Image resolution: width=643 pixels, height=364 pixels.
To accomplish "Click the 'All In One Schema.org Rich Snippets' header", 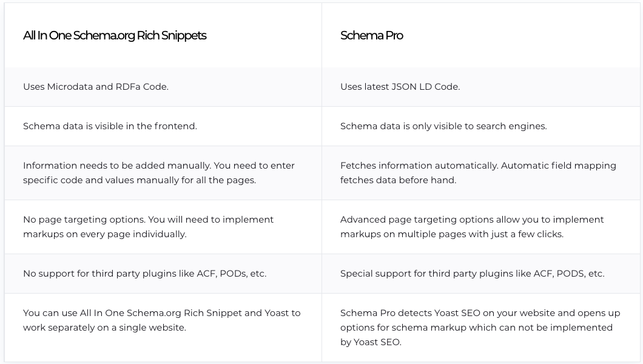I will [115, 35].
